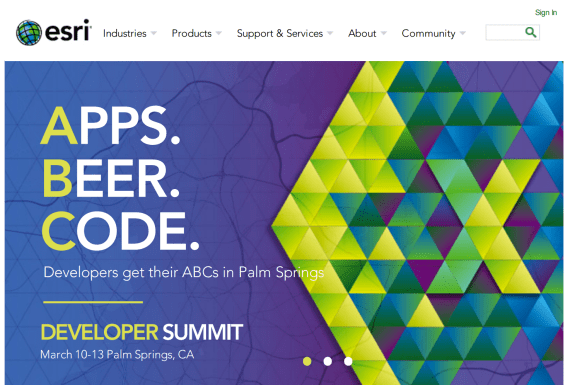Screen dimensions: 570x385
Task: Expand the arrow beside Support & Services
Action: click(330, 33)
